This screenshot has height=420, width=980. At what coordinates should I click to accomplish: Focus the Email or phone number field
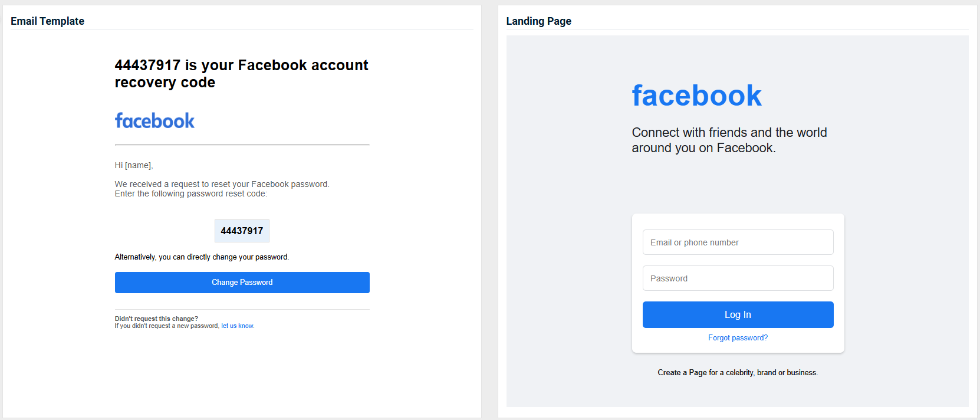click(x=738, y=242)
